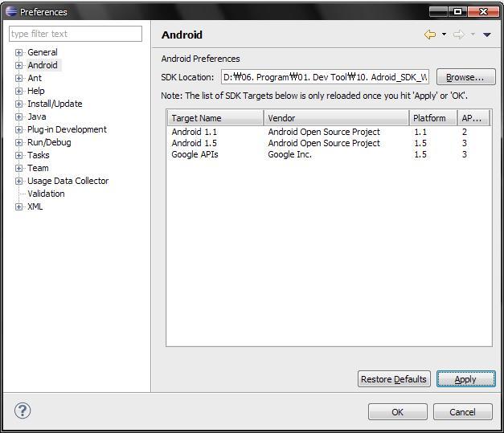Select Plug-in Development category
Image resolution: width=504 pixels, height=433 pixels.
67,129
